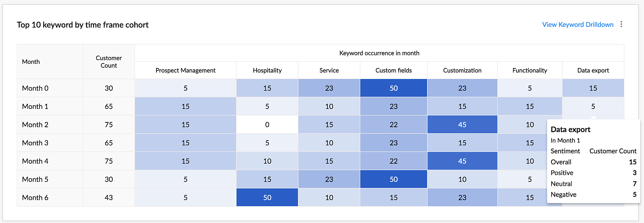Click the Functionality column header
644x223 pixels.
(530, 70)
